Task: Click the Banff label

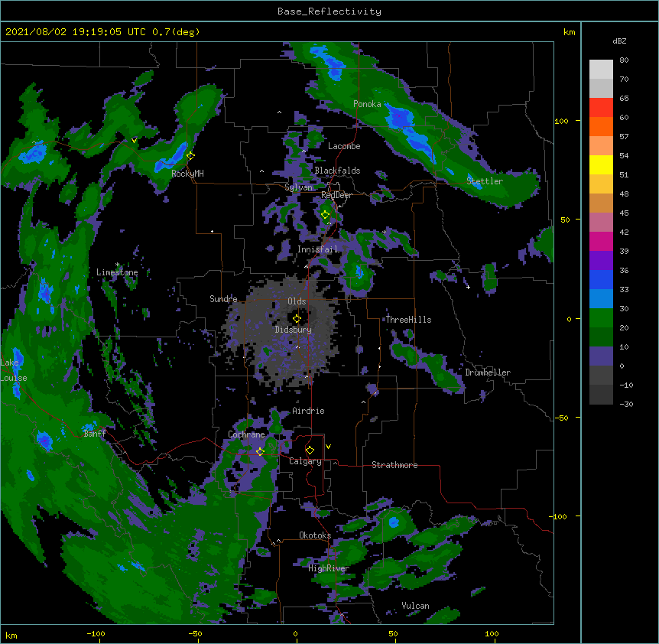Action: 95,434
